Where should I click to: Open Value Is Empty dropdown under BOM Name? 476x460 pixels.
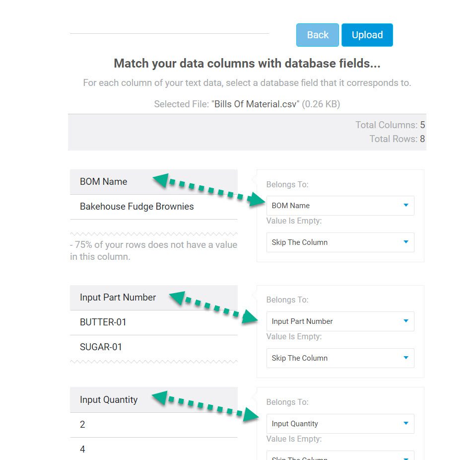click(x=340, y=242)
